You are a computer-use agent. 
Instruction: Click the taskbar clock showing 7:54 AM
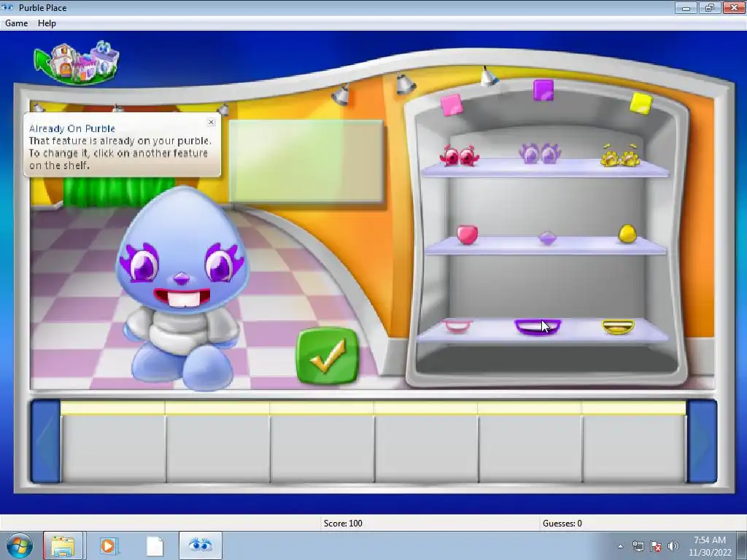710,545
